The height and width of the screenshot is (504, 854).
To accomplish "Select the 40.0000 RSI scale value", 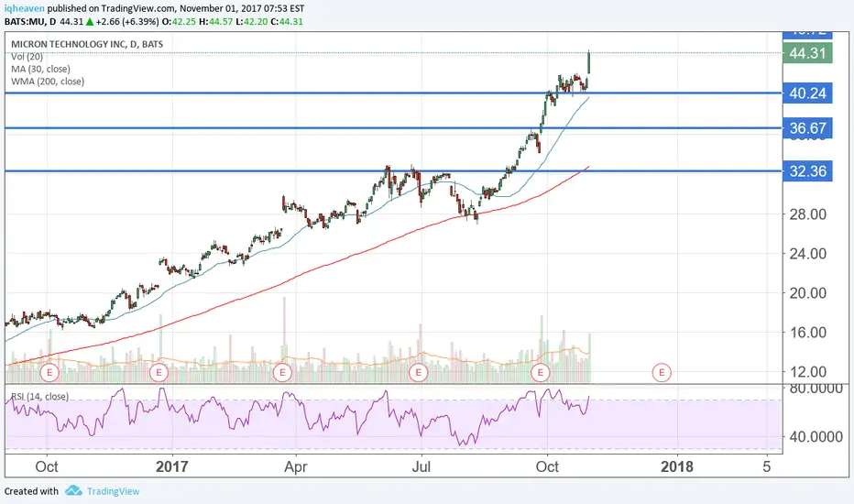I will (x=816, y=436).
